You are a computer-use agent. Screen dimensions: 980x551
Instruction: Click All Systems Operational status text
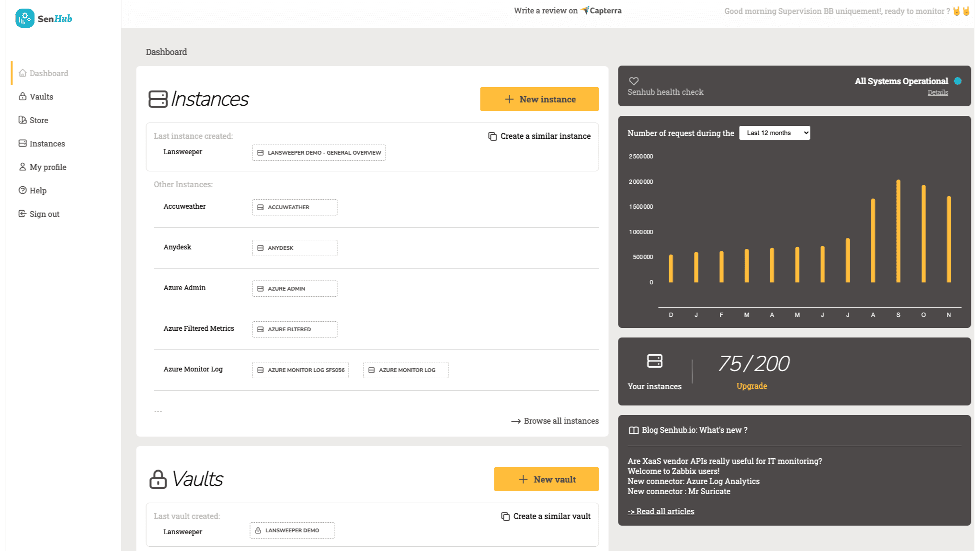pos(901,81)
